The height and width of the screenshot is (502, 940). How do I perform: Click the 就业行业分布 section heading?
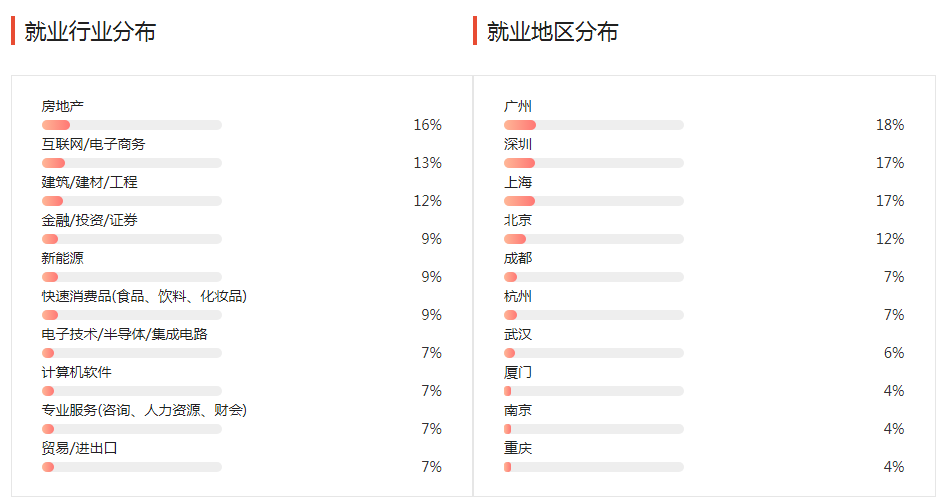[x=90, y=31]
